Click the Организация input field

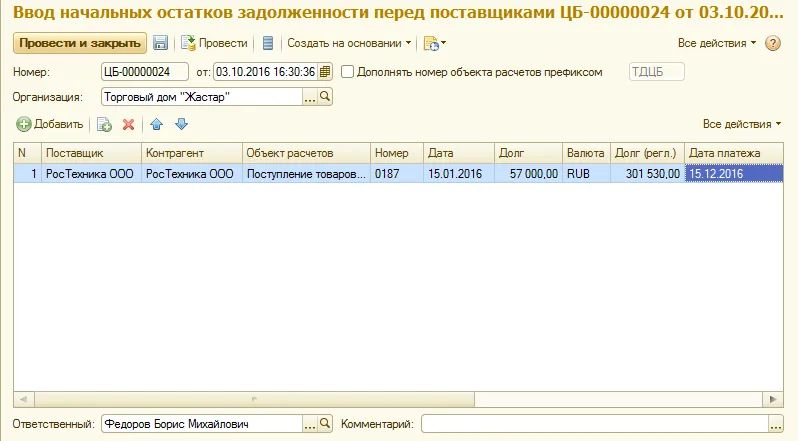click(202, 97)
